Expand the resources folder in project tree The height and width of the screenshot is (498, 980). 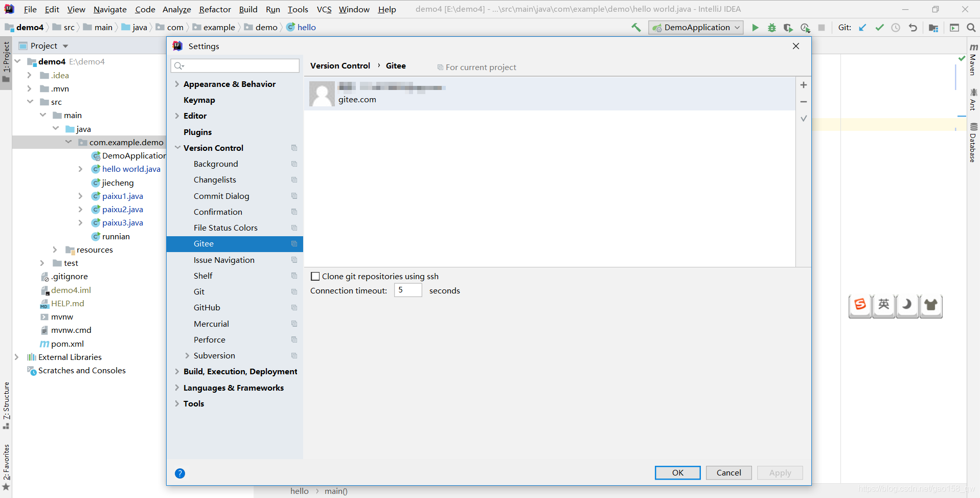tap(55, 250)
